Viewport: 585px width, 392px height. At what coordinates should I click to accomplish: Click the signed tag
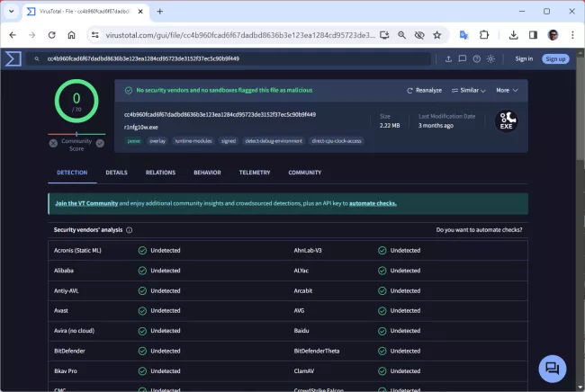point(229,141)
